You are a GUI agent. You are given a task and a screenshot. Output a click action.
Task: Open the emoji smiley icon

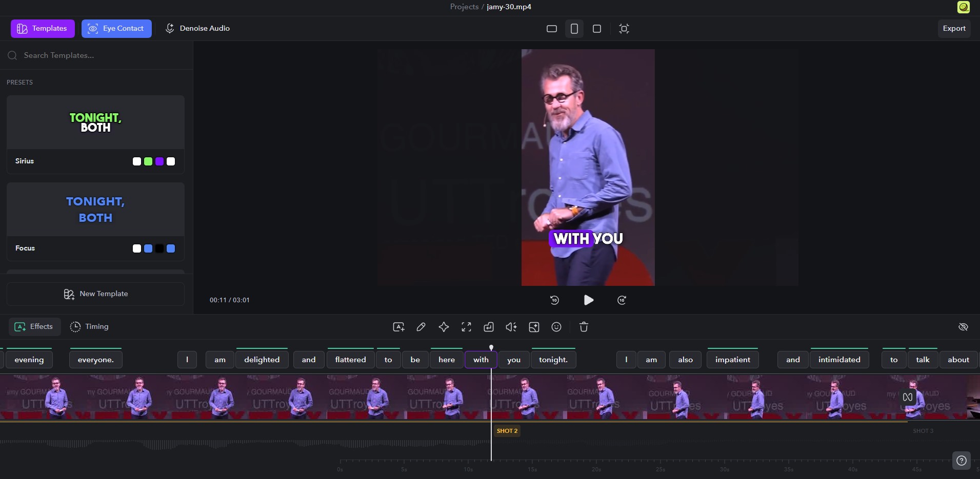point(556,327)
